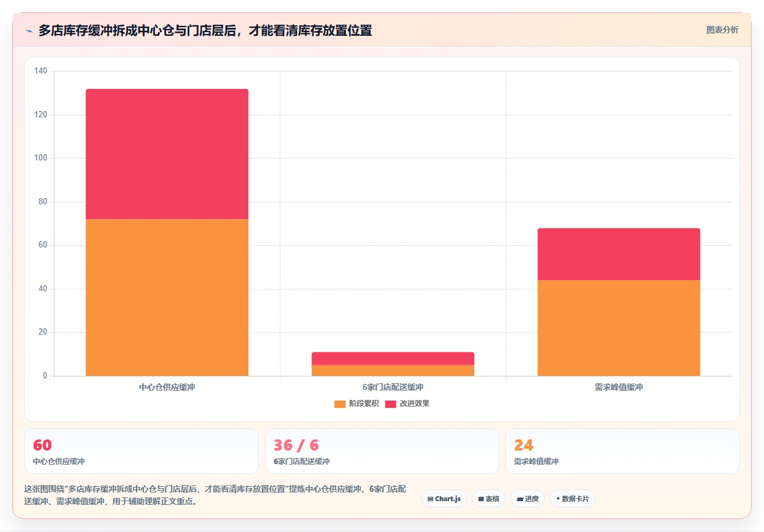The height and width of the screenshot is (532, 764).
Task: Open the card showing value 24
Action: [x=623, y=451]
